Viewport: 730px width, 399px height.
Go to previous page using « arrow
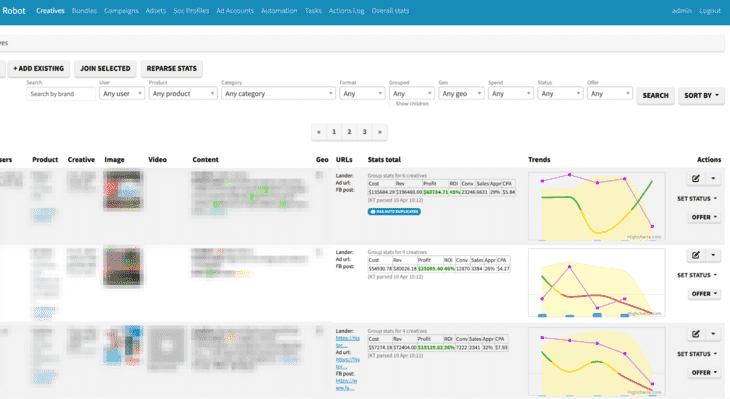[318, 132]
